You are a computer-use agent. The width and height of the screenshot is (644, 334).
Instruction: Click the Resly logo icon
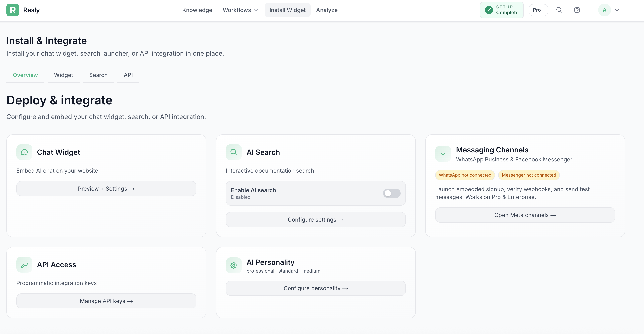point(13,10)
